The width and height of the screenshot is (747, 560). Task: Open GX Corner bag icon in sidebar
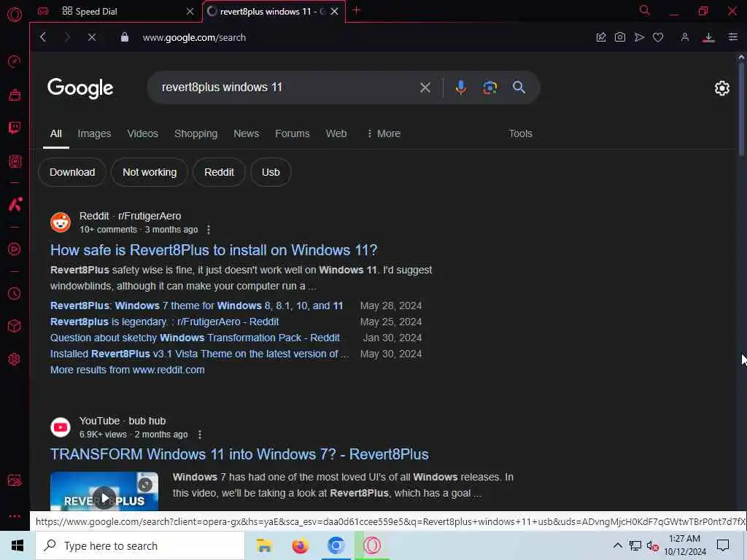(x=15, y=94)
